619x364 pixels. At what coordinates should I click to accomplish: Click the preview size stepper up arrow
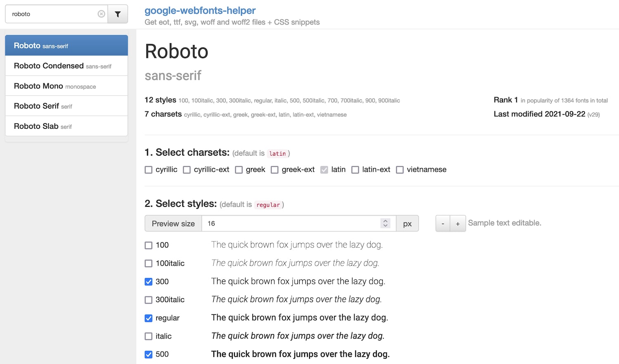tap(385, 221)
